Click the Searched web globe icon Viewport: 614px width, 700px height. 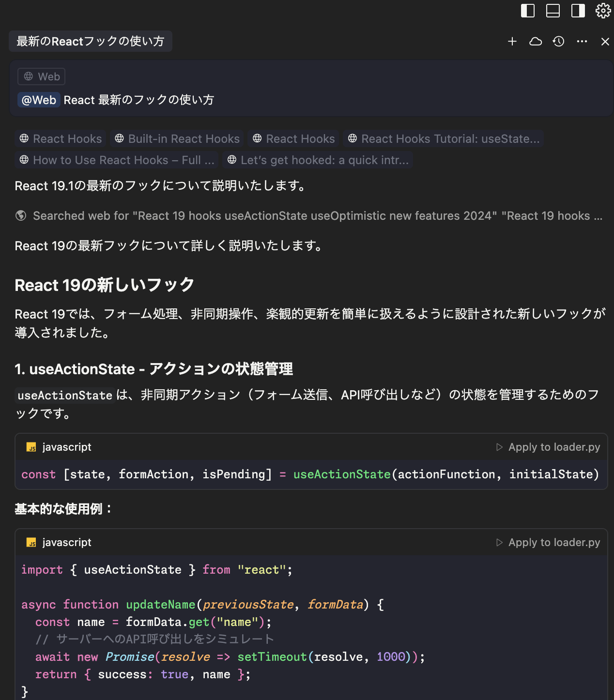tap(21, 216)
